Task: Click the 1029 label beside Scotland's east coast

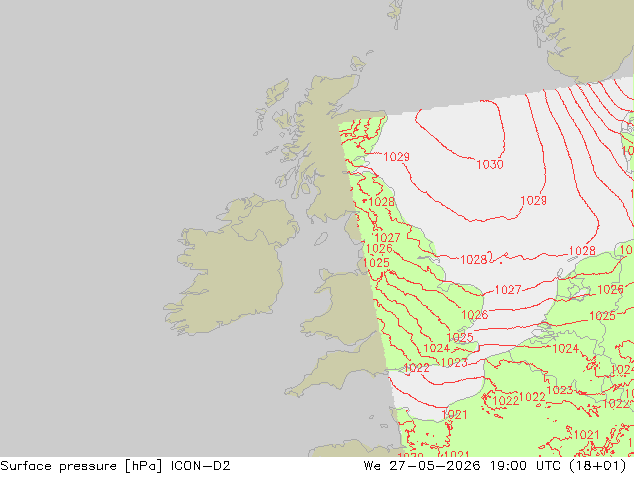Action: 396,156
